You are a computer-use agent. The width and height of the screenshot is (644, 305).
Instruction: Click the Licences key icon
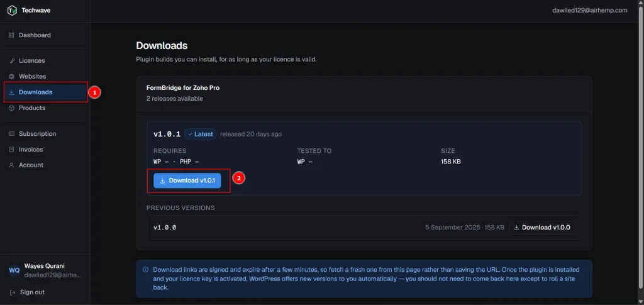pyautogui.click(x=11, y=61)
